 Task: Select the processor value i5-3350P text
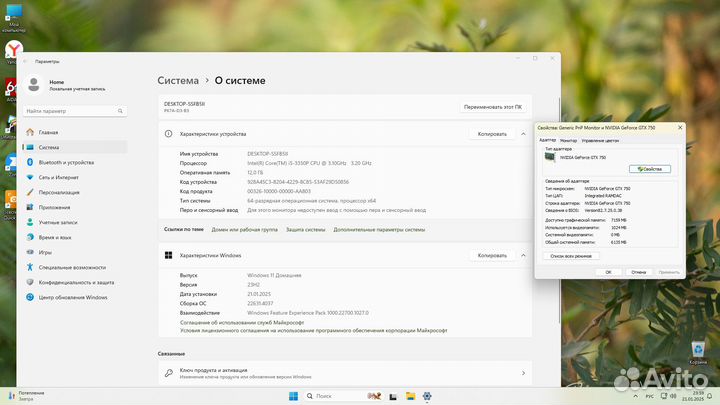[309, 163]
